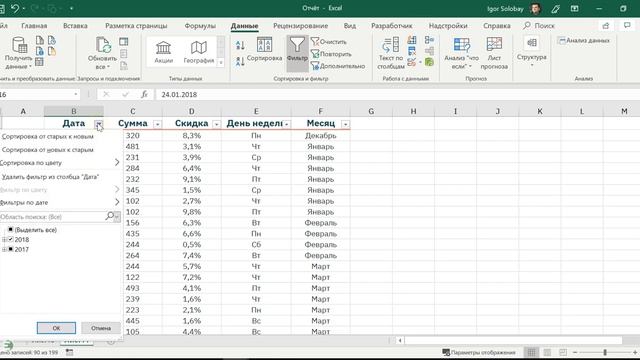The image size is (640, 360).
Task: Toggle the 2018 year checkbox
Action: 11,240
